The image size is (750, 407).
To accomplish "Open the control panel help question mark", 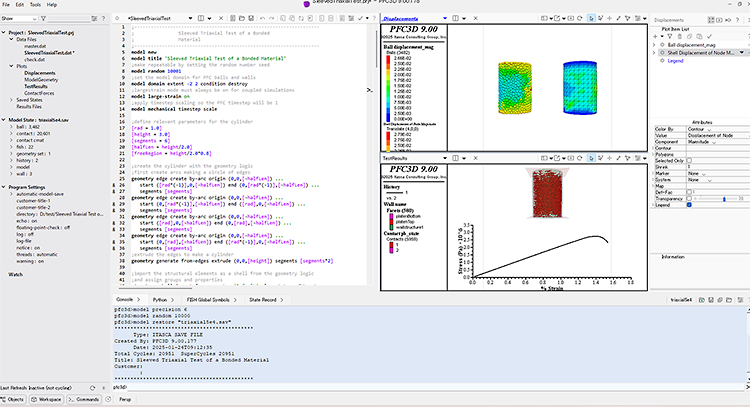I will 737,20.
